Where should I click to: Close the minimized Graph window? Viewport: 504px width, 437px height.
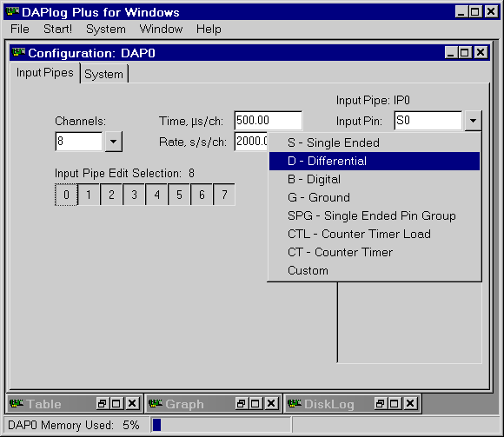click(271, 404)
